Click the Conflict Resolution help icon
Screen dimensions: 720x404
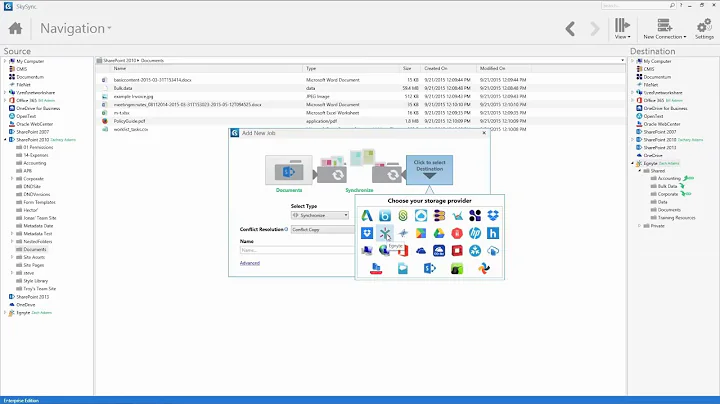(286, 229)
